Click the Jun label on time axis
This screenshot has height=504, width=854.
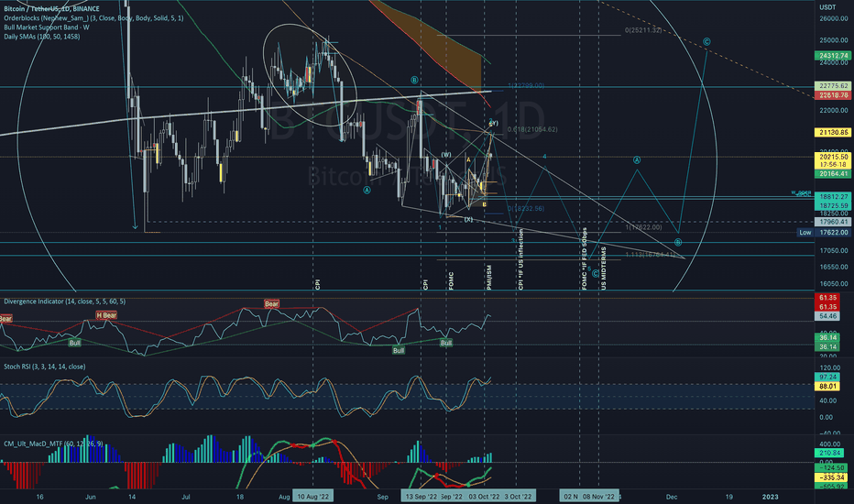(91, 497)
